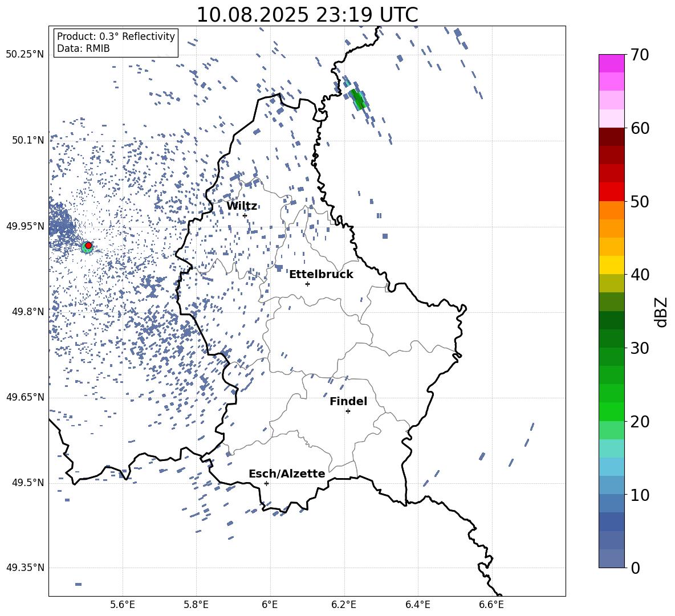Click the 6.6°E longitude label

pyautogui.click(x=491, y=605)
